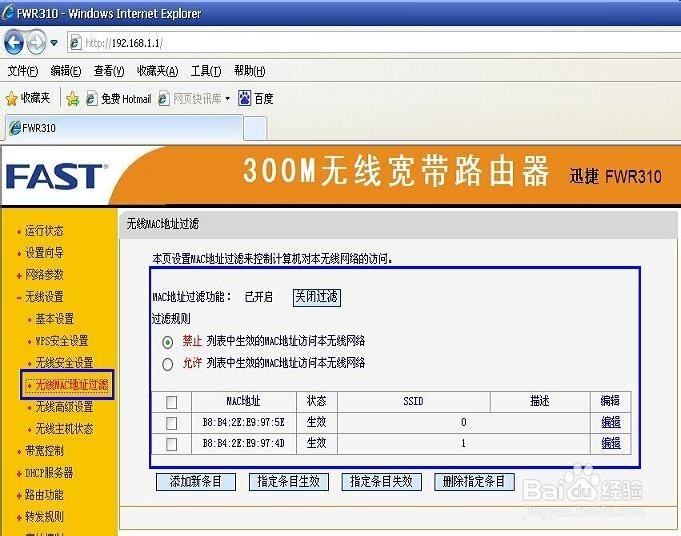Open the 工具(T) menu
The width and height of the screenshot is (681, 536).
206,71
